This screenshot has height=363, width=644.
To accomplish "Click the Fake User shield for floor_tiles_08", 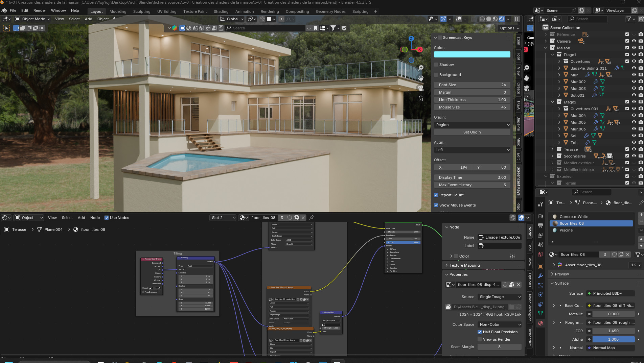I will pyautogui.click(x=290, y=218).
